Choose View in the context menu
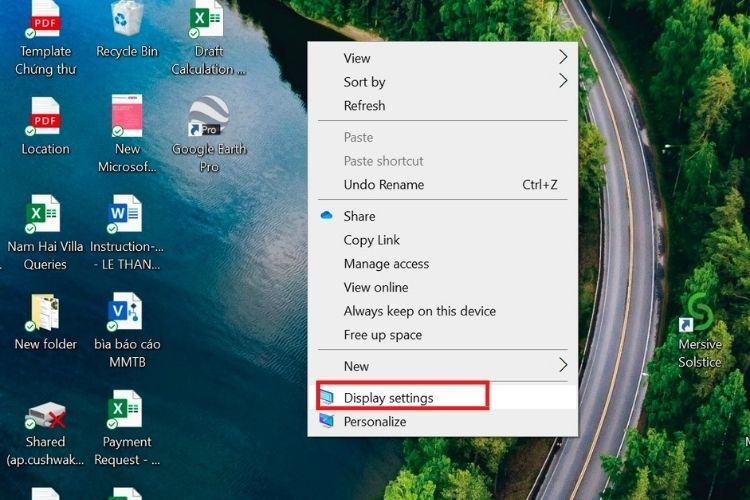 (442, 58)
